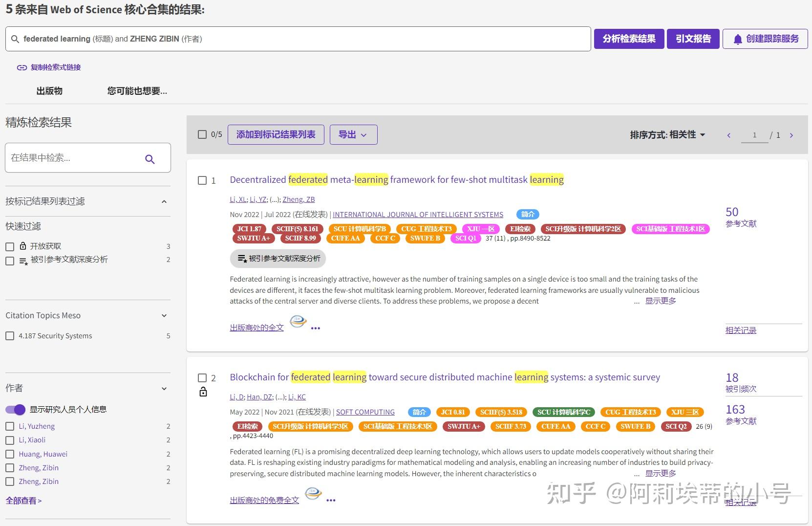Click 全部查看 authors link
The image size is (812, 526).
(23, 501)
